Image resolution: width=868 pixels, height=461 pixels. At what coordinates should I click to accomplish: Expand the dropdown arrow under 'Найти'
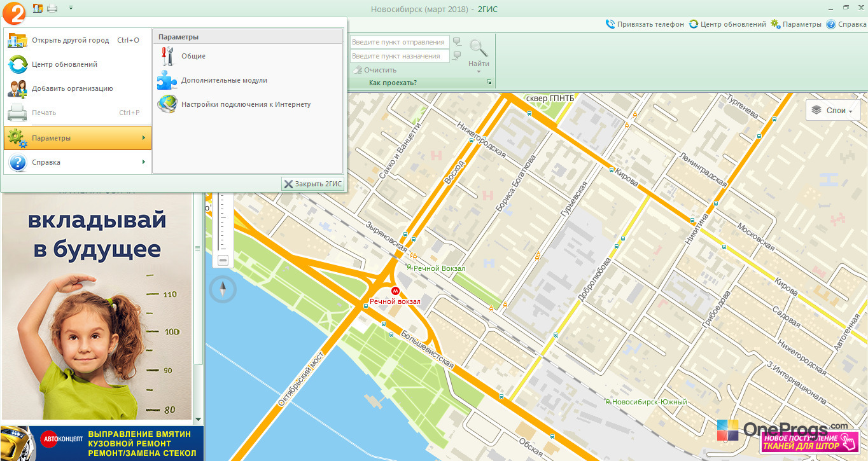tap(479, 71)
